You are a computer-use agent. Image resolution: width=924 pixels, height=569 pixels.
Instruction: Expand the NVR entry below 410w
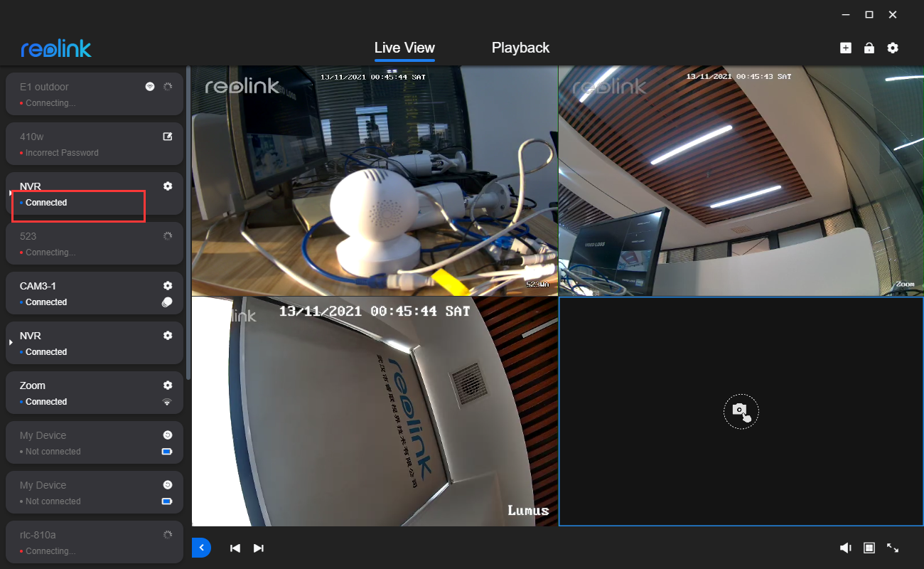click(x=10, y=193)
